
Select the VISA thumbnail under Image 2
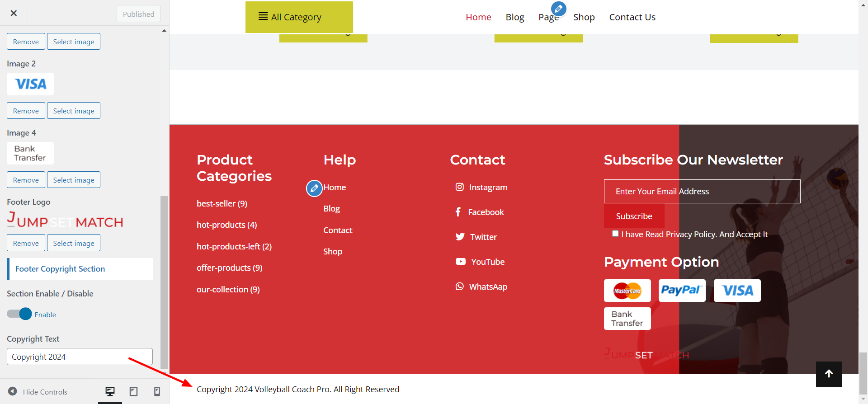click(30, 84)
